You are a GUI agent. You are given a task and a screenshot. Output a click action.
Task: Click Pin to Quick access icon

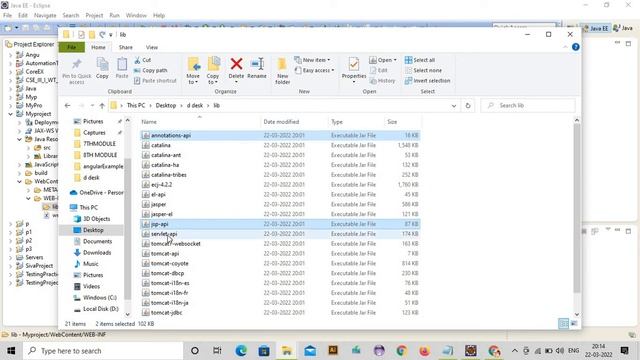coord(76,64)
